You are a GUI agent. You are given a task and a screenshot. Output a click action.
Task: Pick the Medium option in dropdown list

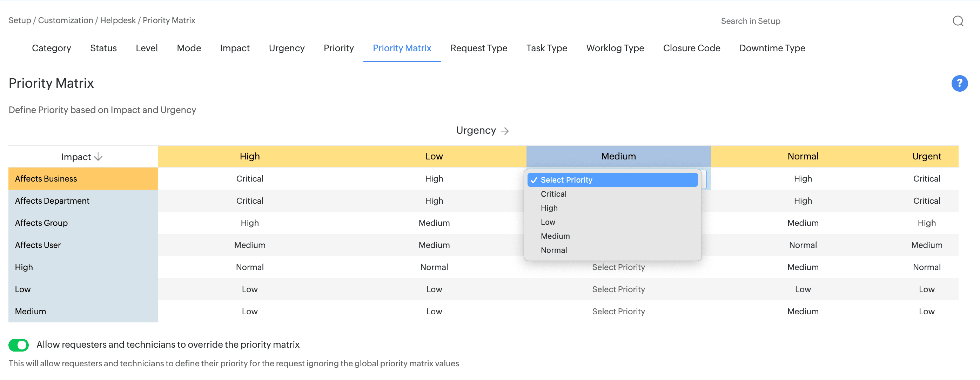tap(555, 236)
